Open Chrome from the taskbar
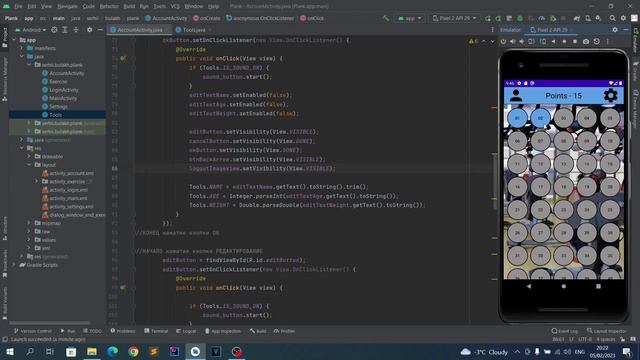Image resolution: width=640 pixels, height=360 pixels. point(133,351)
